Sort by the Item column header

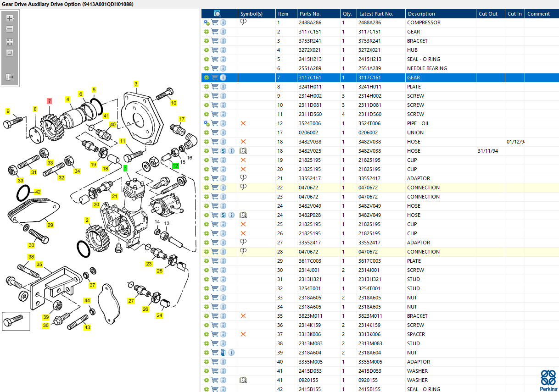[x=286, y=14]
